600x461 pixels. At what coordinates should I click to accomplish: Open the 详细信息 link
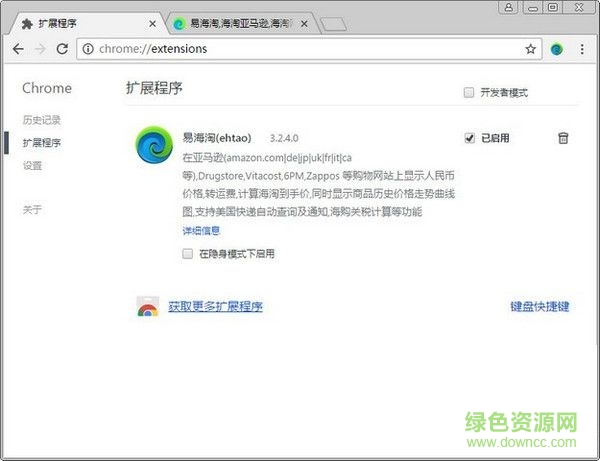201,231
